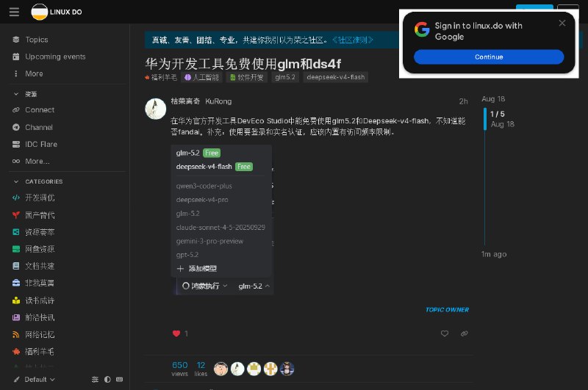Screen dimensions: 588x390
Task: Click Continue to sign in with Google
Action: point(489,57)
